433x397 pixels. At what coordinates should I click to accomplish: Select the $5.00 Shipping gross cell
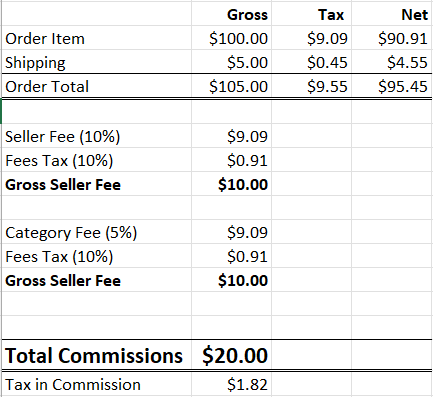pos(232,62)
